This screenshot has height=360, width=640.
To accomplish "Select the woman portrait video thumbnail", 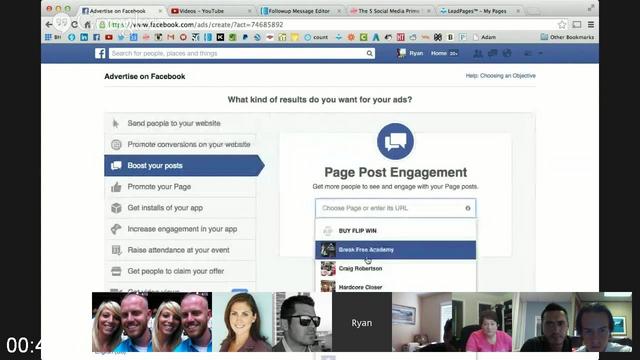I will 242,322.
